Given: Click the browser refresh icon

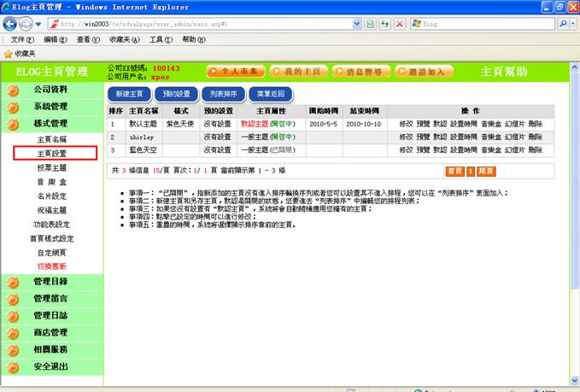Looking at the screenshot, I should pos(384,24).
